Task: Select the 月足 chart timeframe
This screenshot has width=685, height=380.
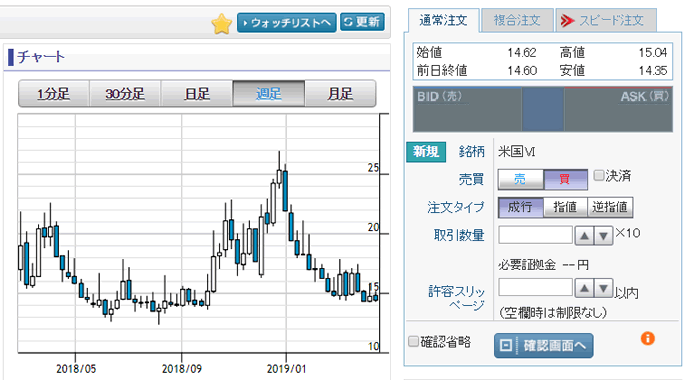Action: coord(340,93)
